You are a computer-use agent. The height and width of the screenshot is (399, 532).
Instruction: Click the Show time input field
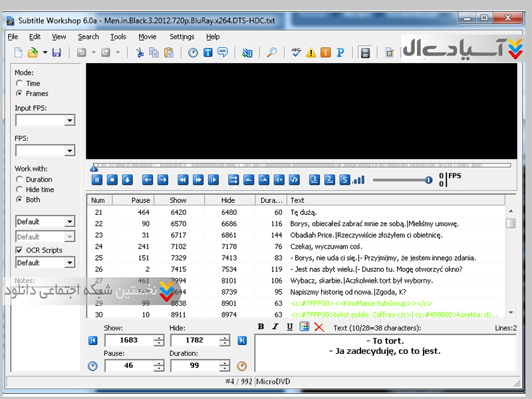tap(128, 340)
